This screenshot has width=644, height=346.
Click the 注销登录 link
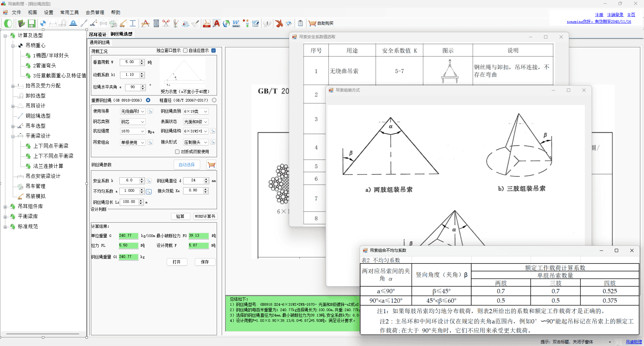[615, 15]
